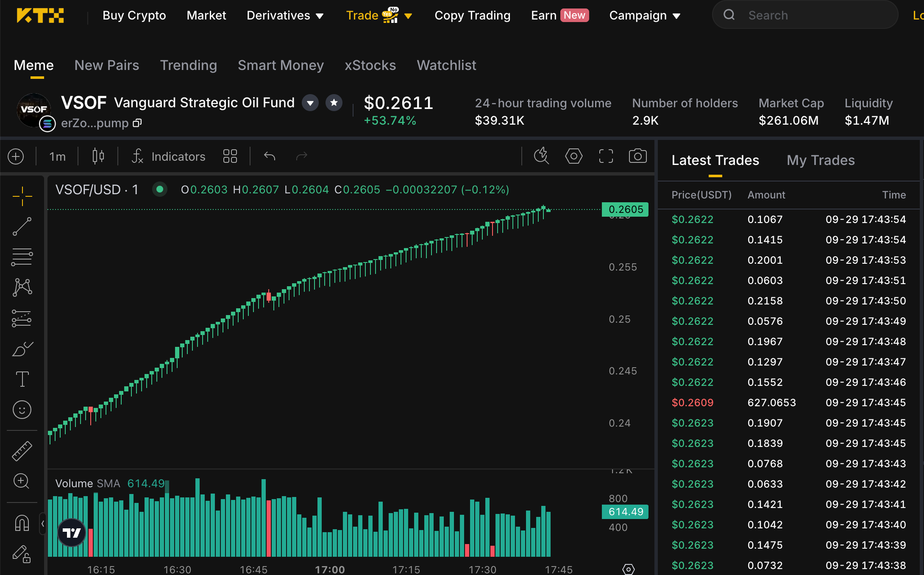Click the VSOF/USD chart symbol title
This screenshot has width=924, height=575.
97,190
